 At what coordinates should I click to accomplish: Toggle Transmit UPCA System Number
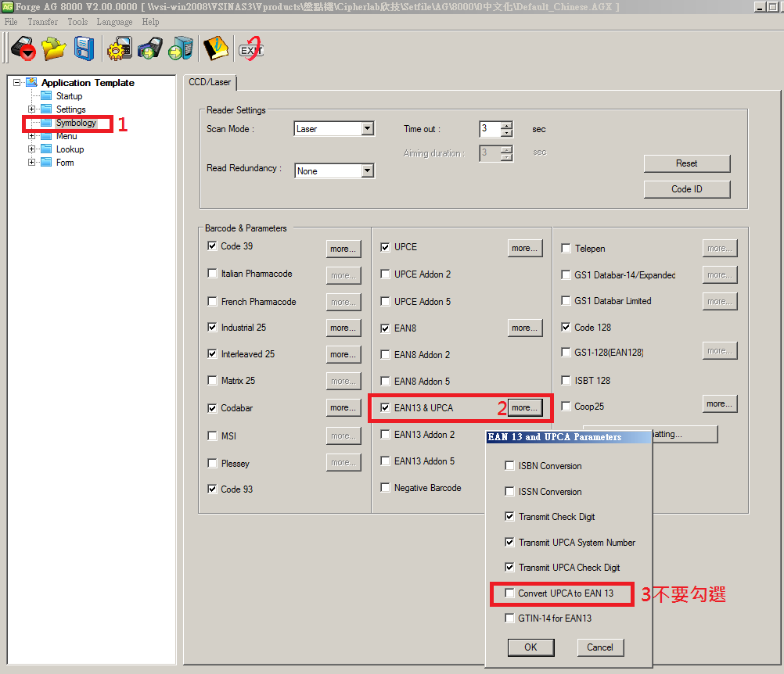click(x=509, y=542)
